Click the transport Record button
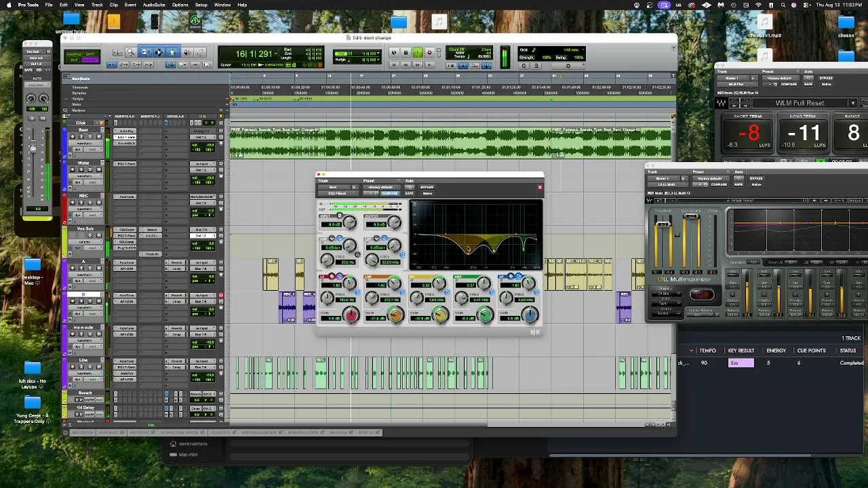 pos(429,52)
